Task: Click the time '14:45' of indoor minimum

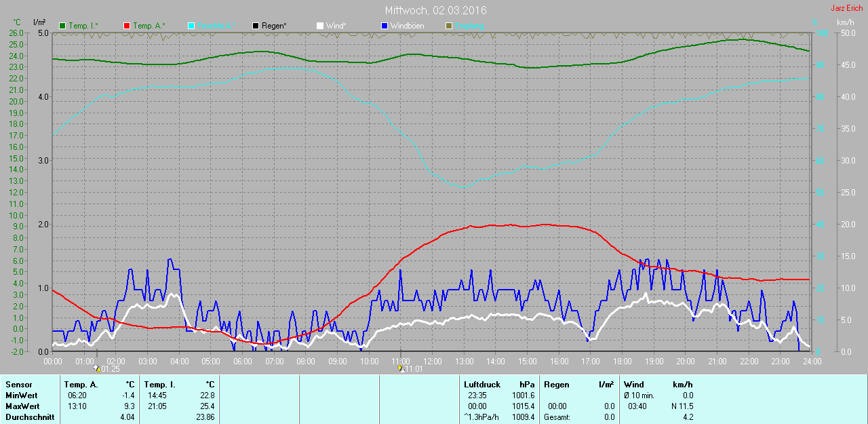Action: point(158,396)
